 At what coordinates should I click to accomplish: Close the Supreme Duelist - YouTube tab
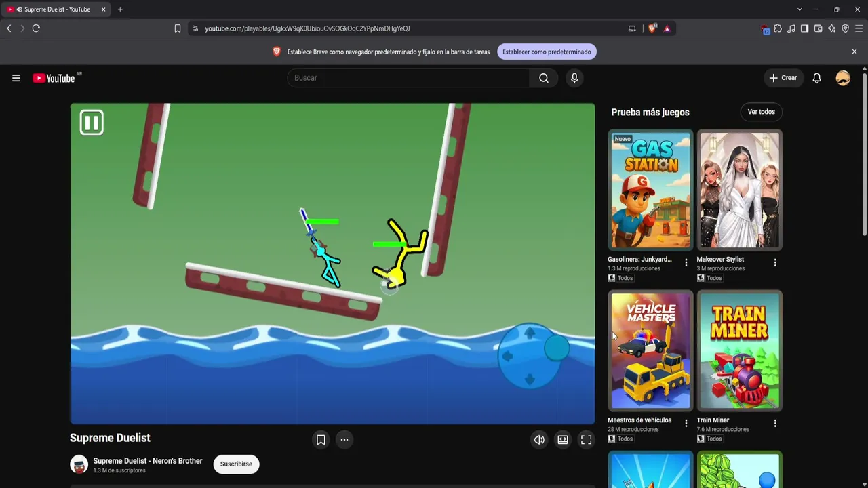coord(103,9)
